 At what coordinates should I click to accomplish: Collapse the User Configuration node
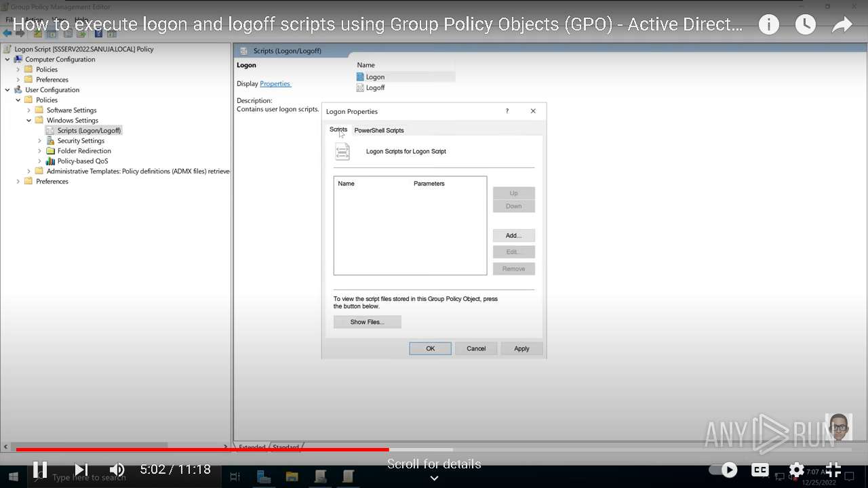[7, 89]
